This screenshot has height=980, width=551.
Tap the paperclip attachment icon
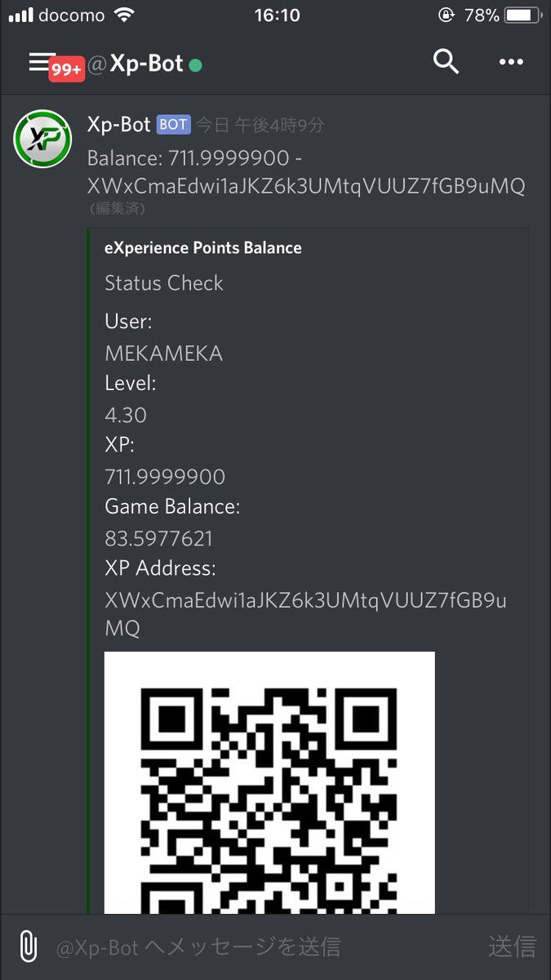click(28, 947)
